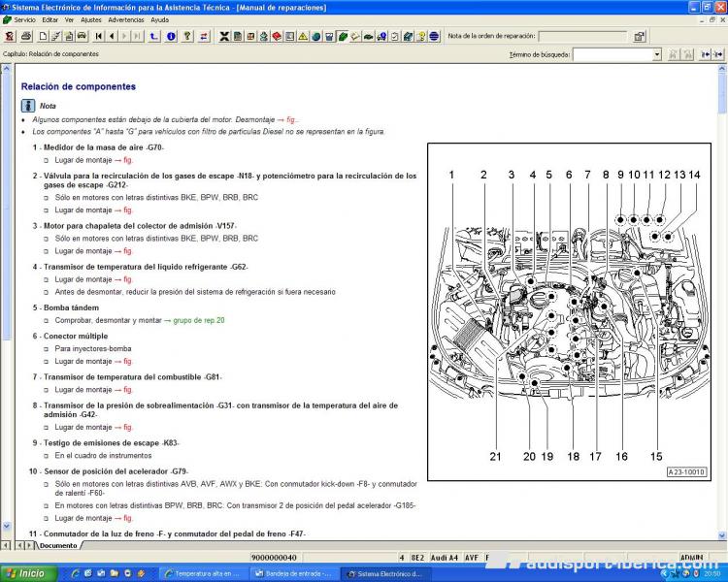Open the Ayuda menu

tap(160, 20)
